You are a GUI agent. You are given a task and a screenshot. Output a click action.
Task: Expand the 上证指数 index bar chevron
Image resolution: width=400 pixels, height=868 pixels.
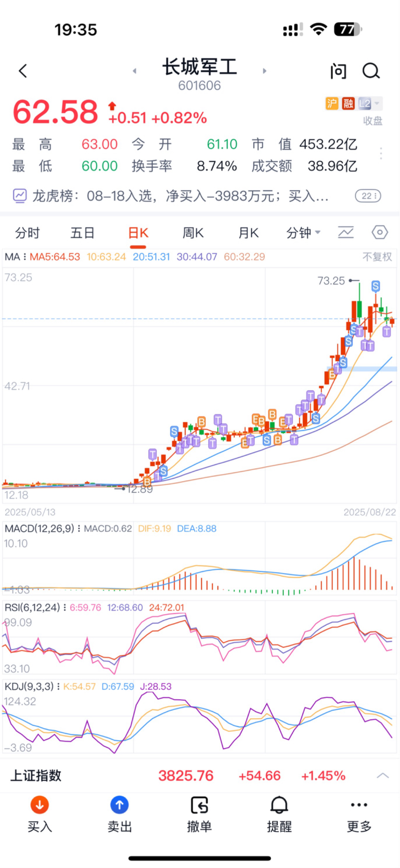coord(383,775)
